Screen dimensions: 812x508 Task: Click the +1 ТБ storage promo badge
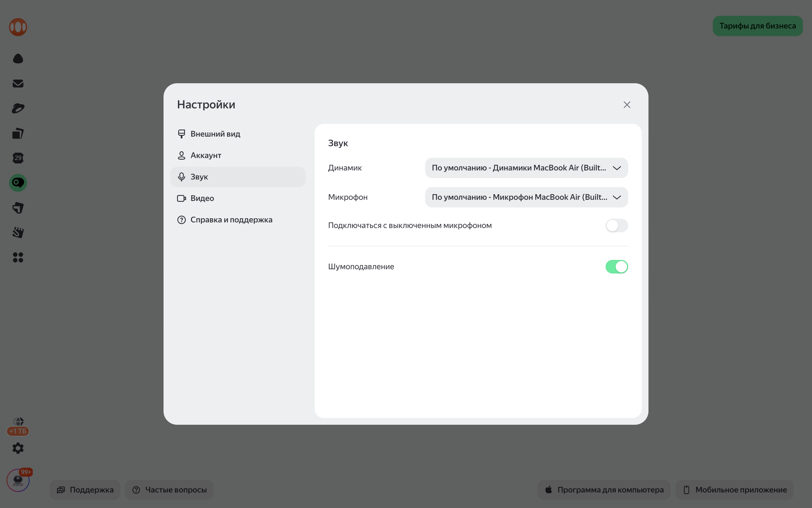point(18,431)
